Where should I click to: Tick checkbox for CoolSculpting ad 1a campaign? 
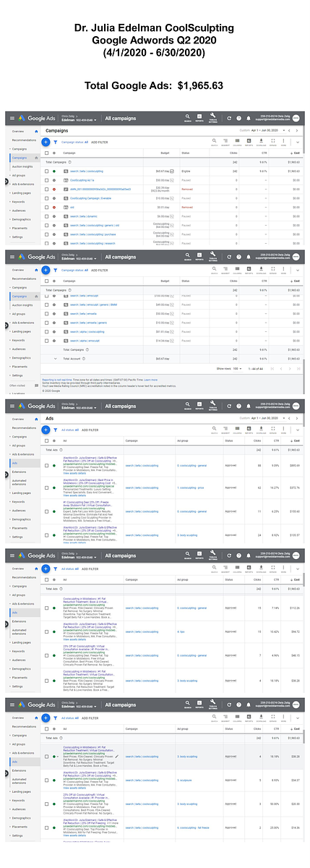[x=47, y=180]
